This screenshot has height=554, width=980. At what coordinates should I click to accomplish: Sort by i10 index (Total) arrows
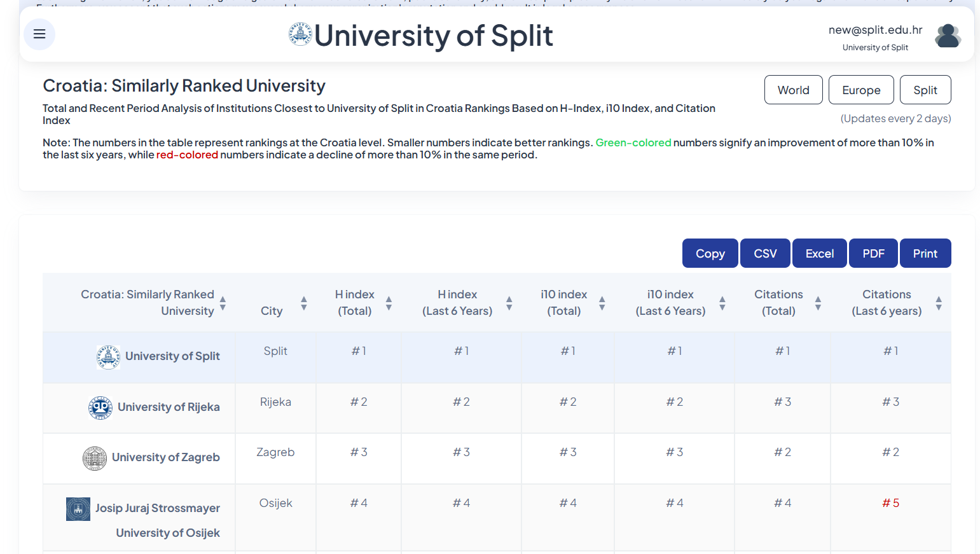pos(602,303)
